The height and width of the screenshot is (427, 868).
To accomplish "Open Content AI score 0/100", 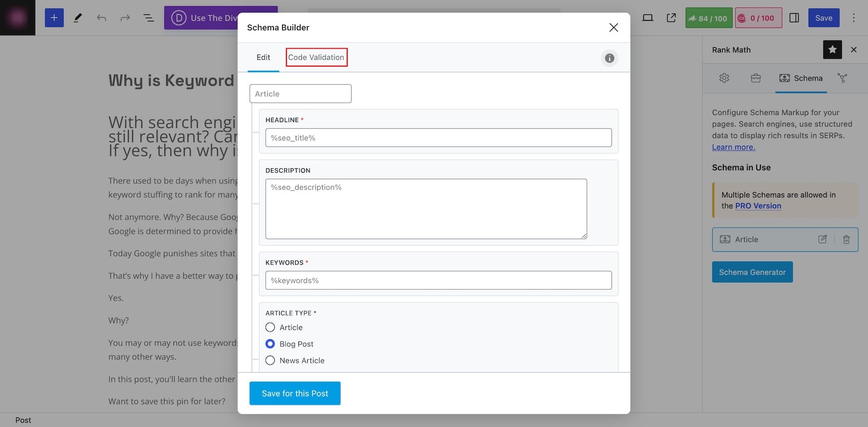I will point(759,18).
